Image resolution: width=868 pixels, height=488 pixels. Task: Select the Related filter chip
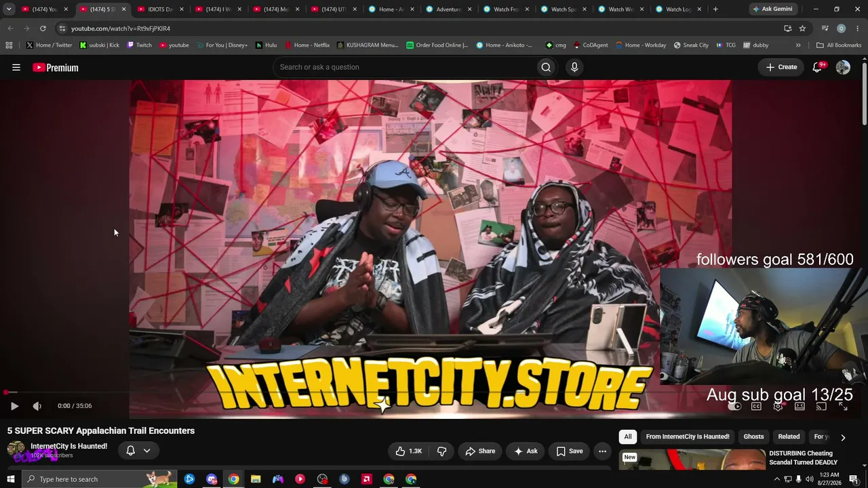pos(789,437)
